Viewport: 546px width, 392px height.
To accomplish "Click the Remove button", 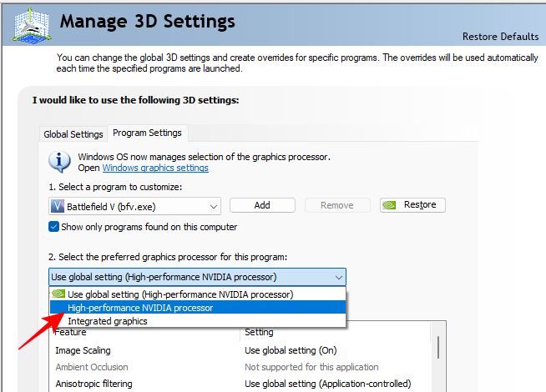I will (336, 205).
